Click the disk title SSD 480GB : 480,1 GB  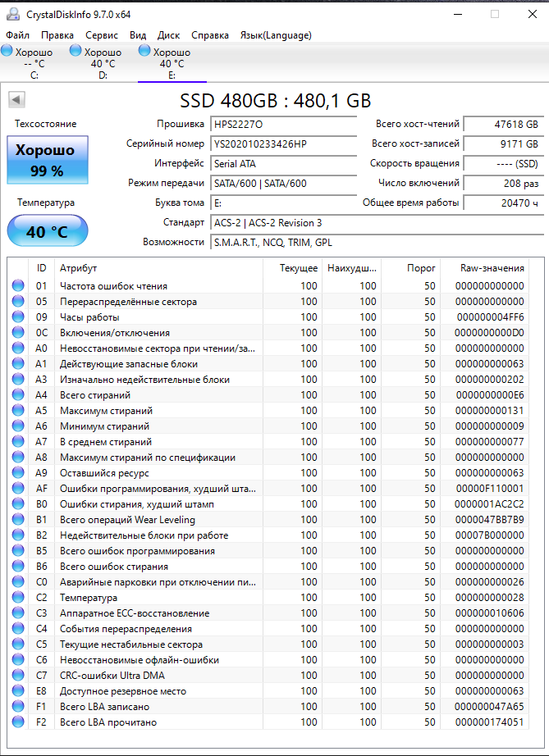pyautogui.click(x=276, y=101)
